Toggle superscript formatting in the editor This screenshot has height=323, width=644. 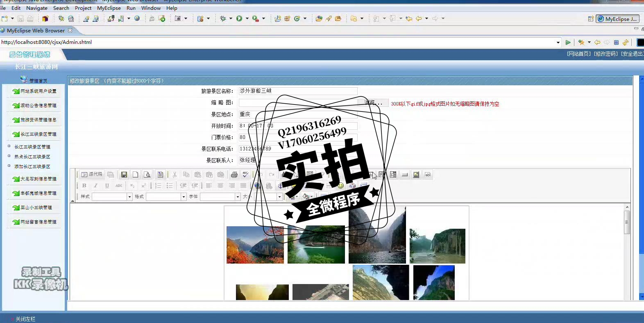(143, 186)
